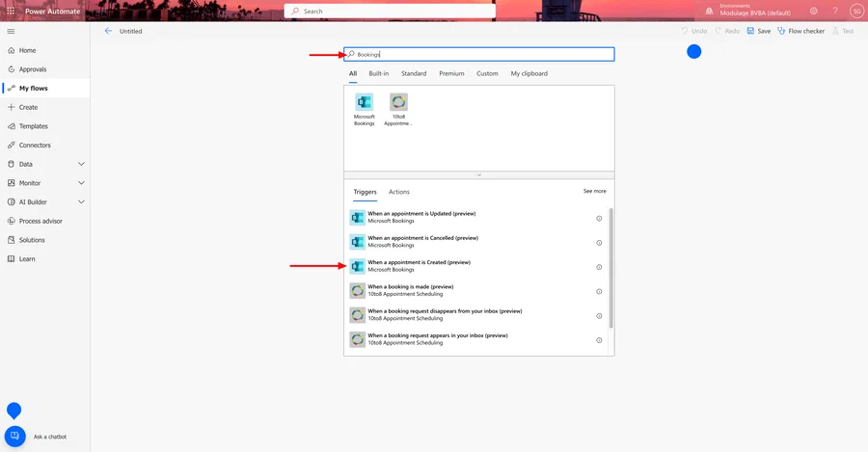The width and height of the screenshot is (868, 452).
Task: Open the SG account avatar
Action: coord(856,11)
